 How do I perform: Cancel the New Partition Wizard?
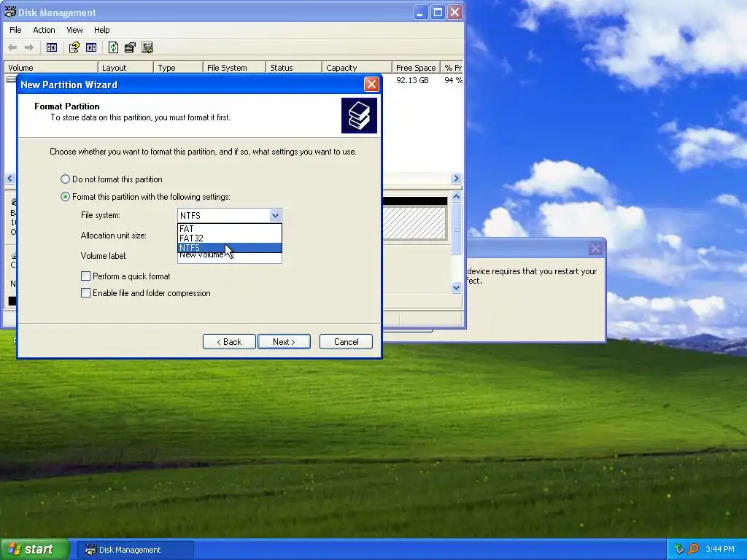click(346, 342)
